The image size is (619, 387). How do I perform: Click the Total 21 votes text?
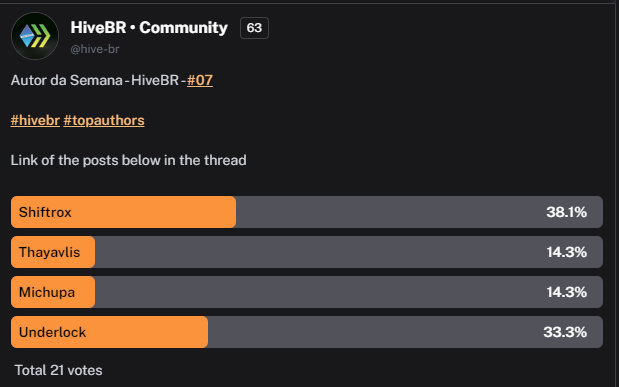(x=58, y=370)
